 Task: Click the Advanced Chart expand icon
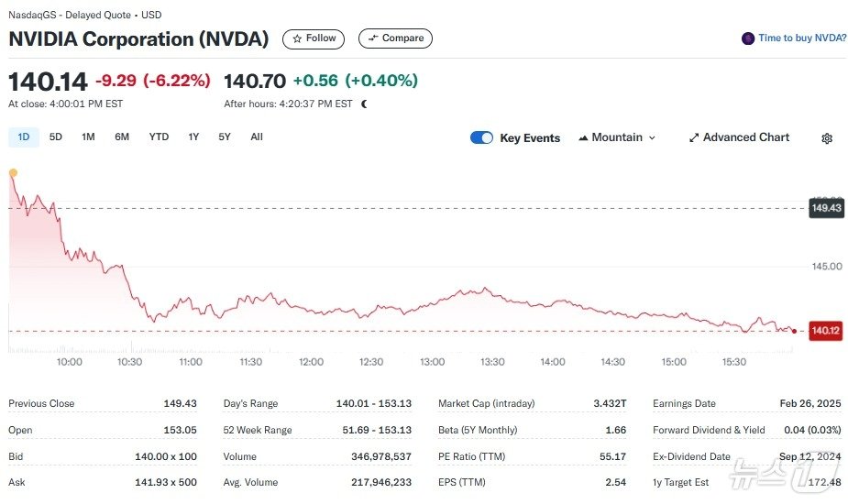tap(694, 137)
